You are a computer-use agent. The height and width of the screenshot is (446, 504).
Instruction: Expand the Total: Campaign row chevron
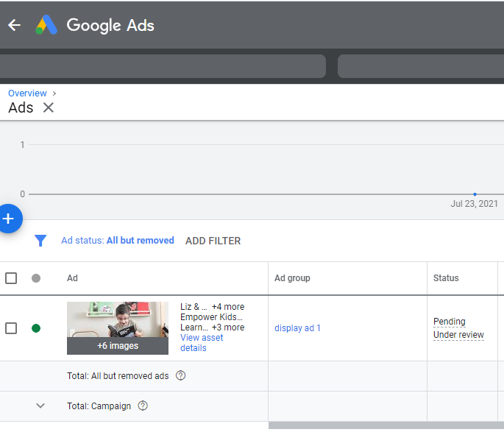tap(40, 406)
